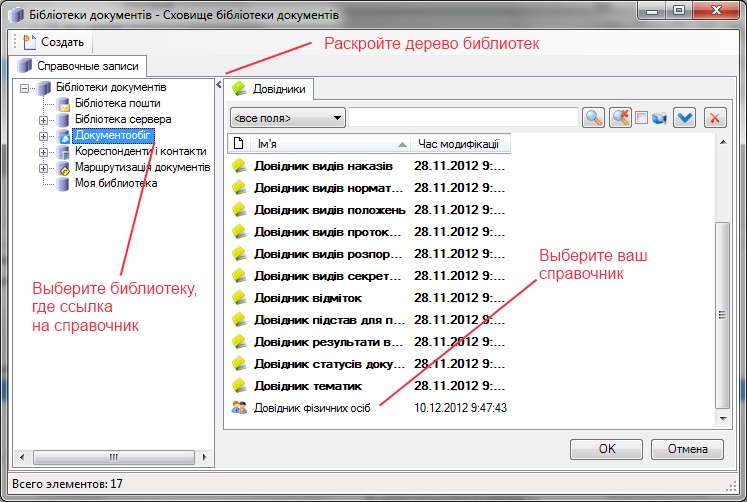747x502 pixels.
Task: Expand the Кореспонденти і контакти node
Action: (x=43, y=152)
